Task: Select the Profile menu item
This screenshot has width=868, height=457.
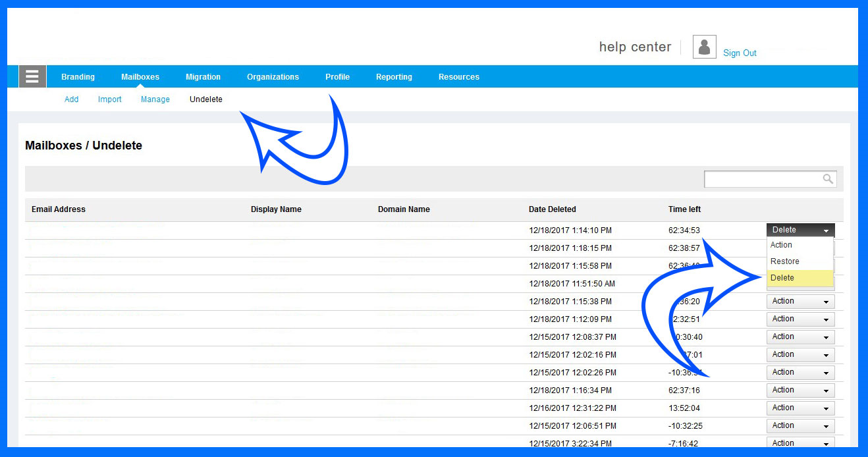Action: (x=337, y=77)
